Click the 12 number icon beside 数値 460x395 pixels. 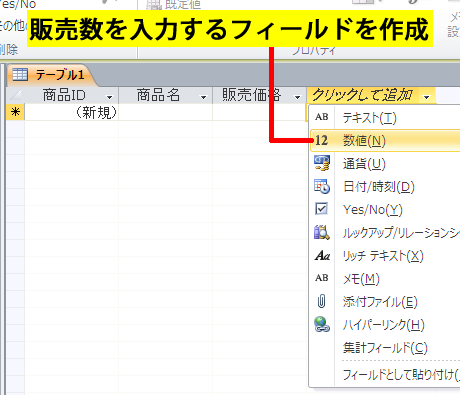pos(321,140)
